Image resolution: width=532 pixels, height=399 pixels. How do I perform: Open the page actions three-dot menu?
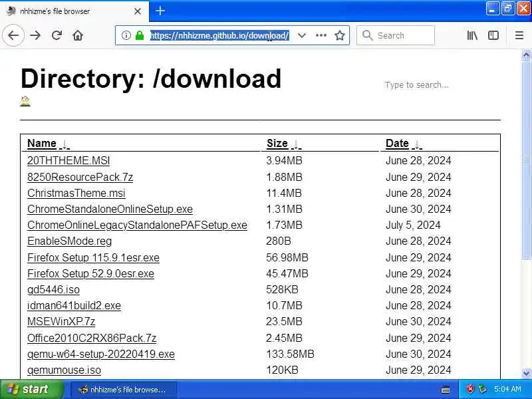(321, 35)
